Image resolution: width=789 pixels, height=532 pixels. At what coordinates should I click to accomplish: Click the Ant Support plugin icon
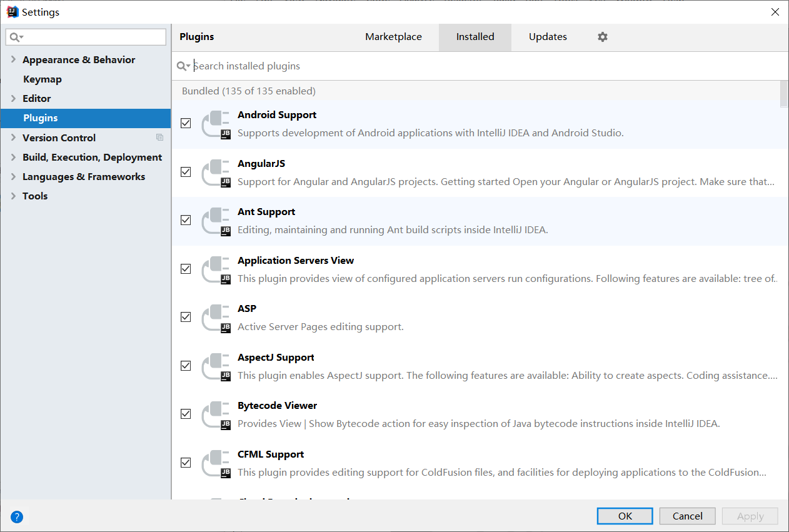coord(216,221)
